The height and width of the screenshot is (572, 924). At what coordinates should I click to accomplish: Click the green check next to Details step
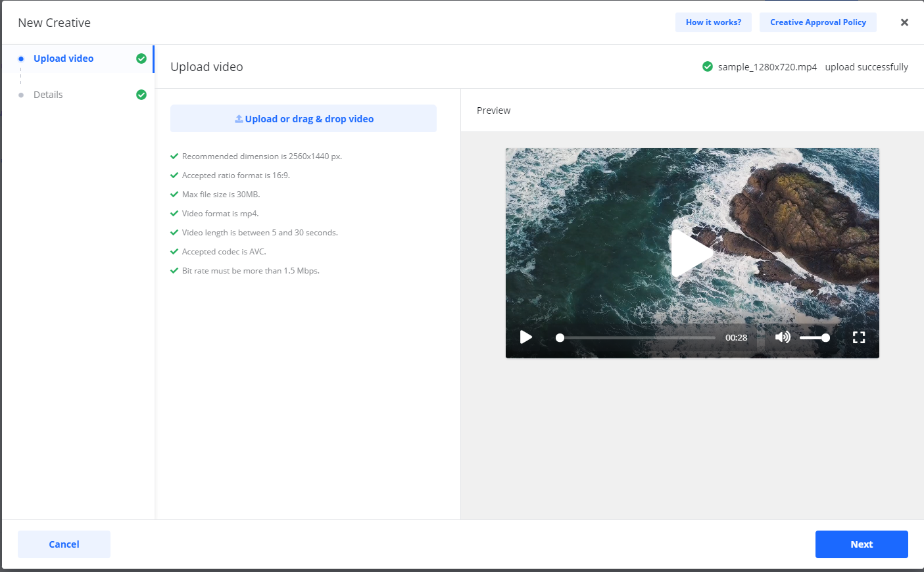pyautogui.click(x=141, y=95)
